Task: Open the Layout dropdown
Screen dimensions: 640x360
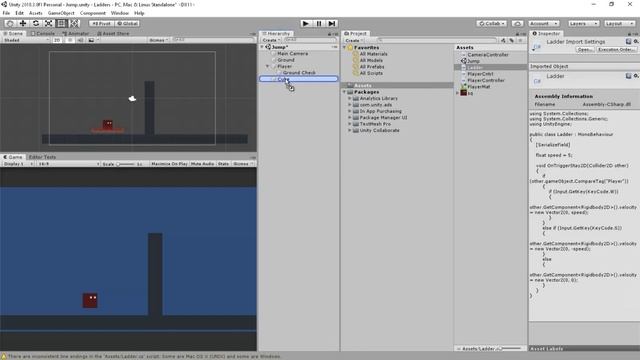Action: coord(619,24)
